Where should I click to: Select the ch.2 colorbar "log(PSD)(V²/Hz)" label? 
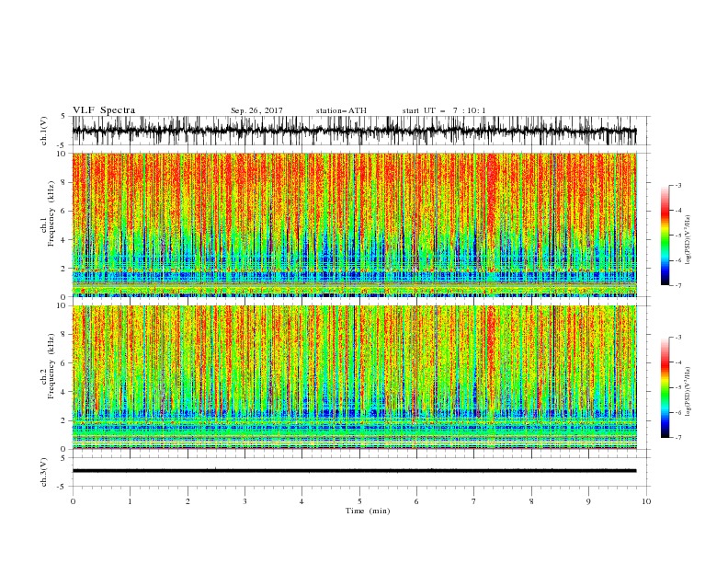point(688,391)
